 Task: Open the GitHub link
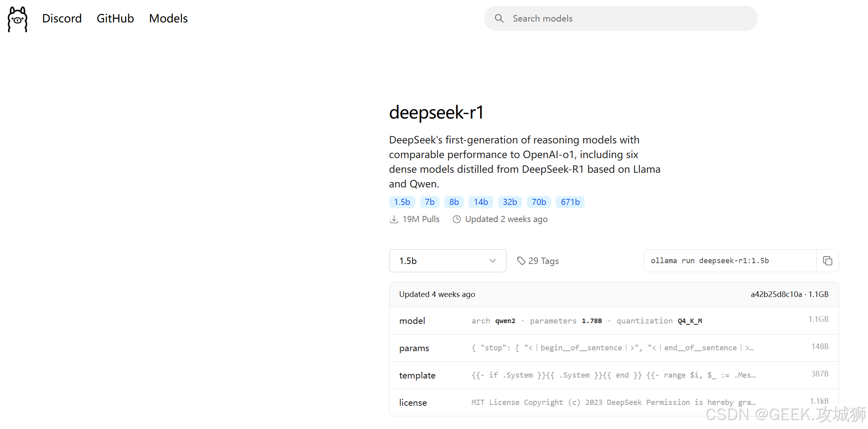[x=115, y=18]
